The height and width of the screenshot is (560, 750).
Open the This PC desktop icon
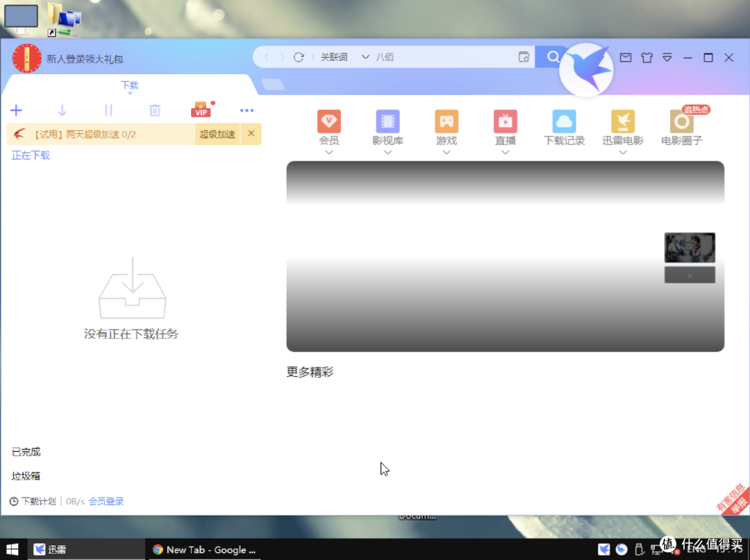(21, 19)
